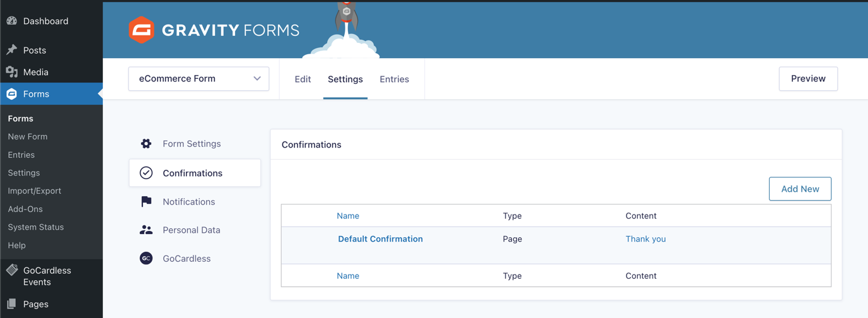Click the Dashboard gauge icon
The image size is (868, 318).
(x=12, y=21)
